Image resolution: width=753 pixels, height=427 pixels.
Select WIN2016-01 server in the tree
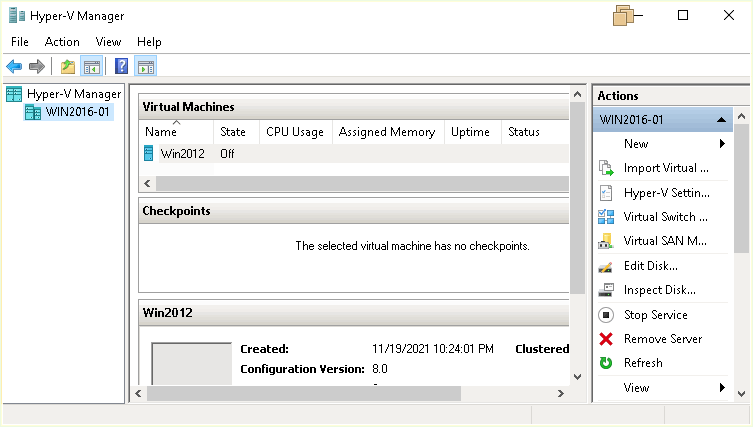point(76,111)
